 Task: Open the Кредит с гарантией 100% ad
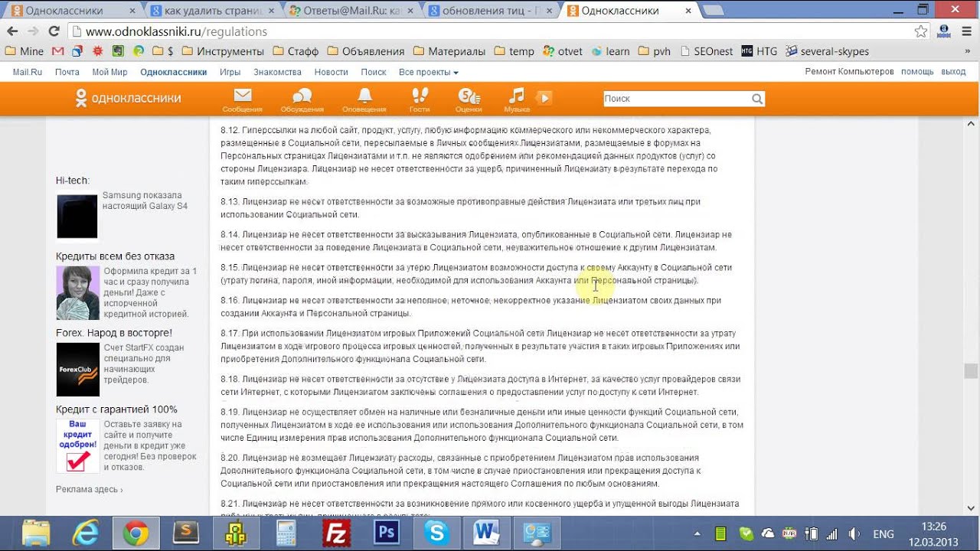click(116, 409)
